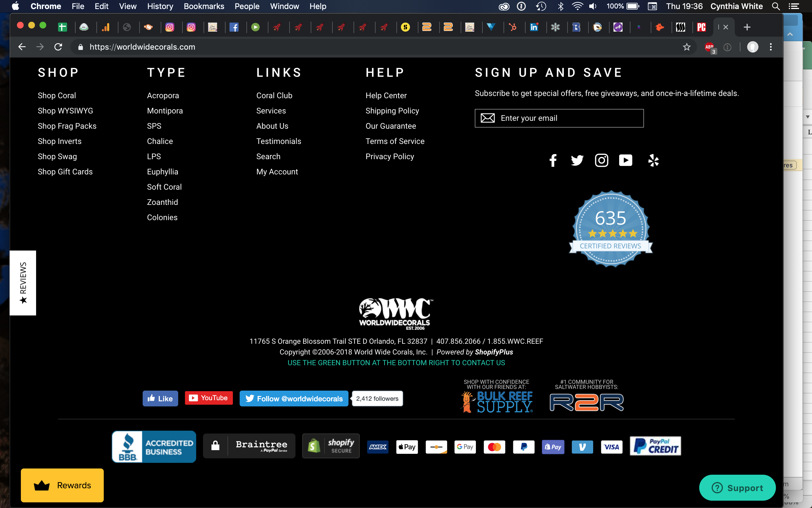Click the ShopifyPlus powered-by link

tap(494, 352)
